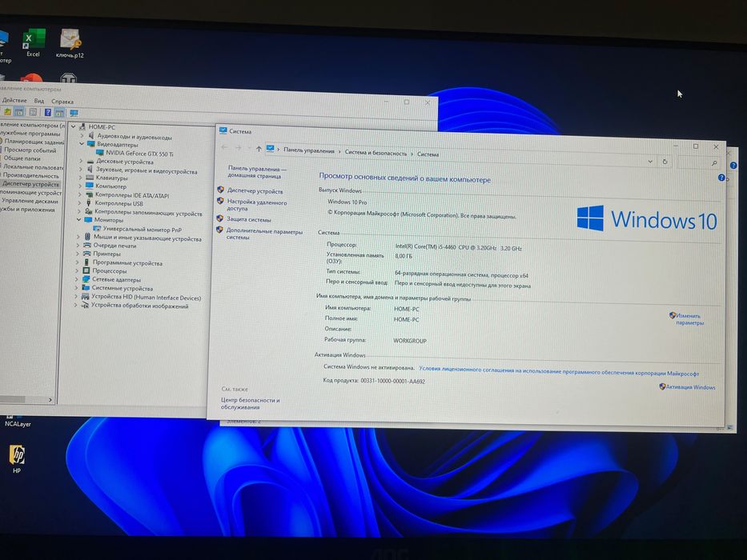This screenshot has width=747, height=560.
Task: Collapse the HOME-PC root node
Action: [74, 126]
